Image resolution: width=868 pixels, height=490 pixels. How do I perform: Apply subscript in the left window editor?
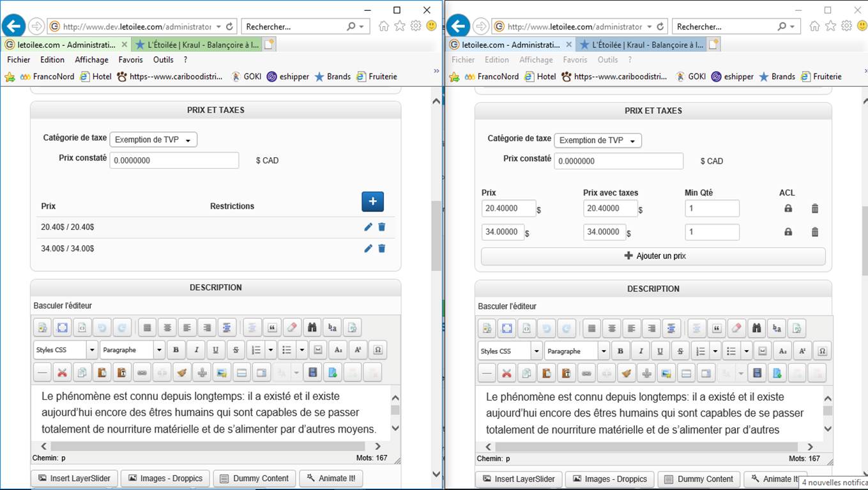coord(338,350)
